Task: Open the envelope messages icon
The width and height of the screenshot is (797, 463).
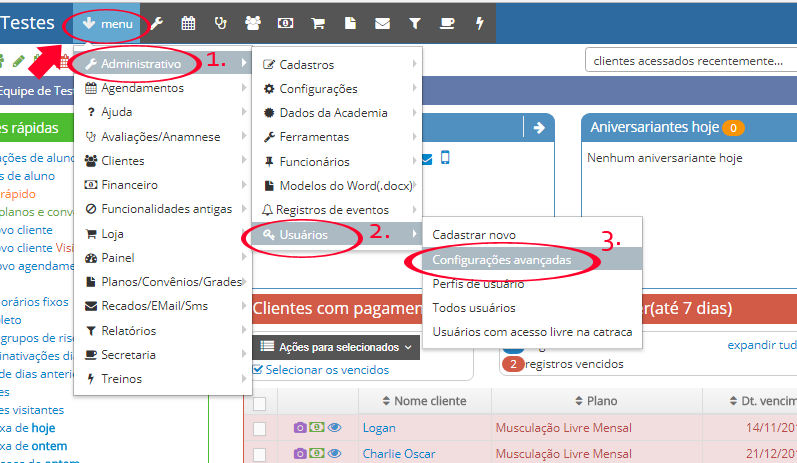Action: (x=382, y=23)
